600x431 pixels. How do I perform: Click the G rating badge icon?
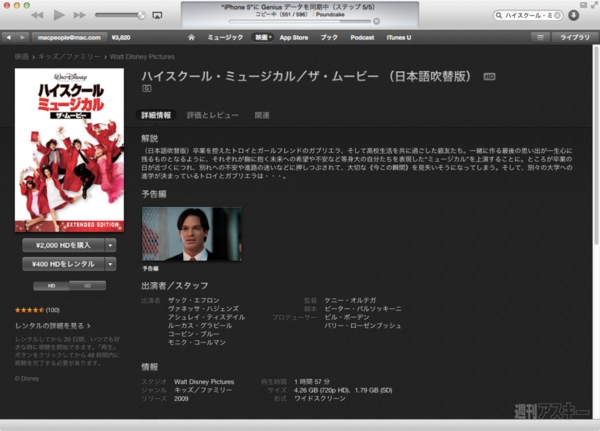point(147,88)
